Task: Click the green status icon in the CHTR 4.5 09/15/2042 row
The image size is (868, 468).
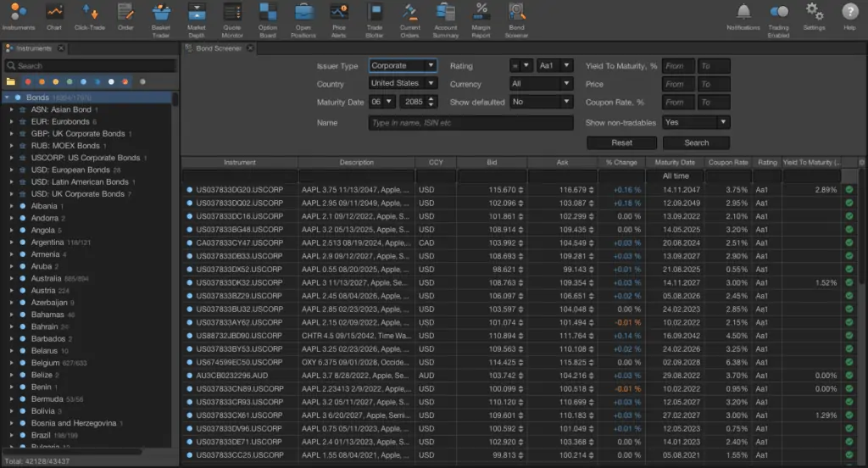Action: (849, 336)
